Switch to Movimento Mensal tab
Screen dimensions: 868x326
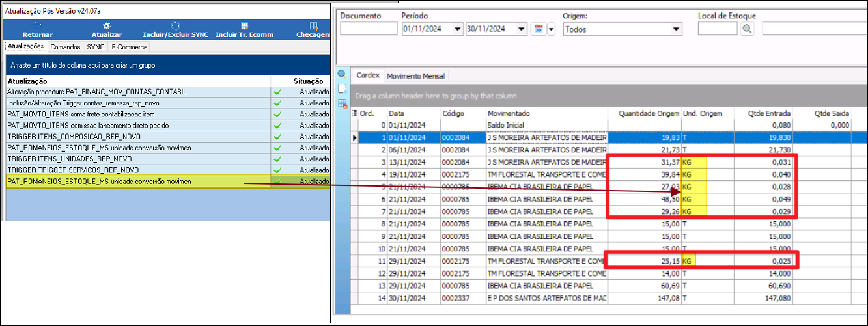pyautogui.click(x=415, y=76)
